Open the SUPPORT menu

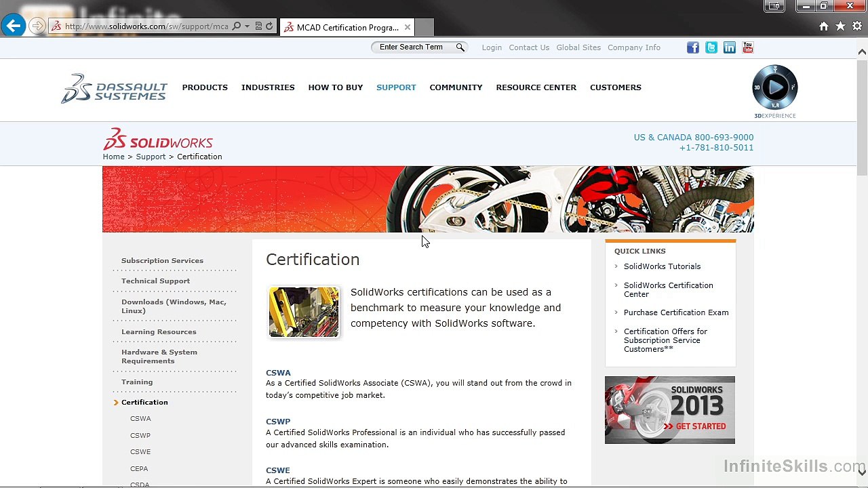coord(396,87)
